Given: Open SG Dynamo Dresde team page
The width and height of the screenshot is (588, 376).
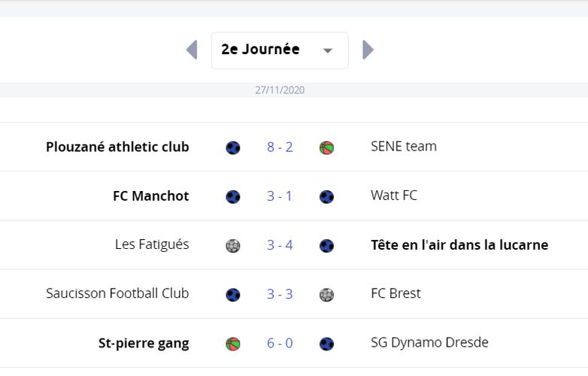Looking at the screenshot, I should (430, 343).
